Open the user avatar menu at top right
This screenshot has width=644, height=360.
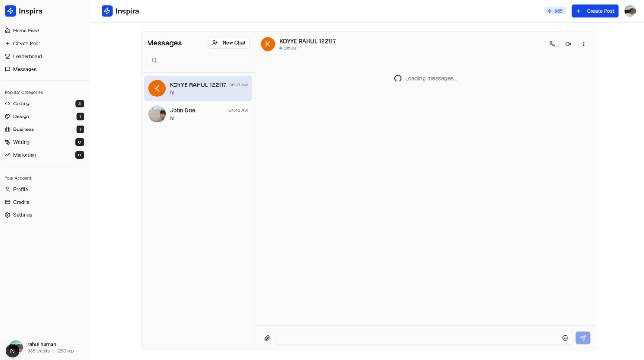[630, 11]
